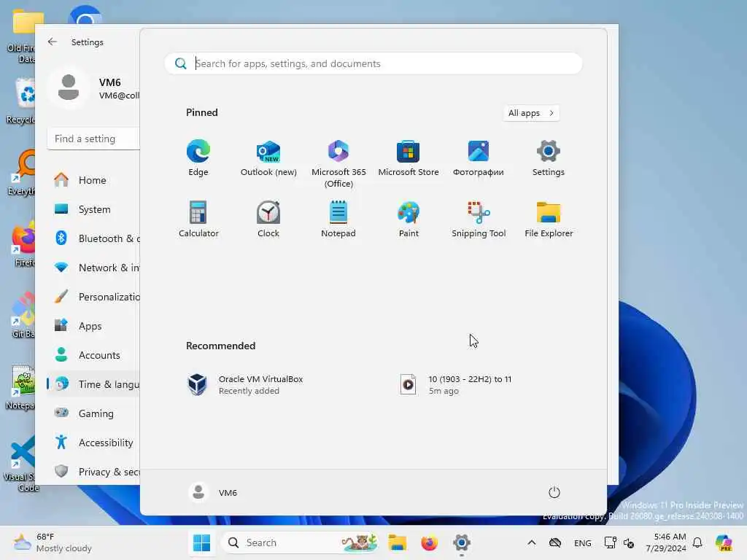Select Time & language in Settings sidebar
The height and width of the screenshot is (560, 747).
pyautogui.click(x=93, y=384)
